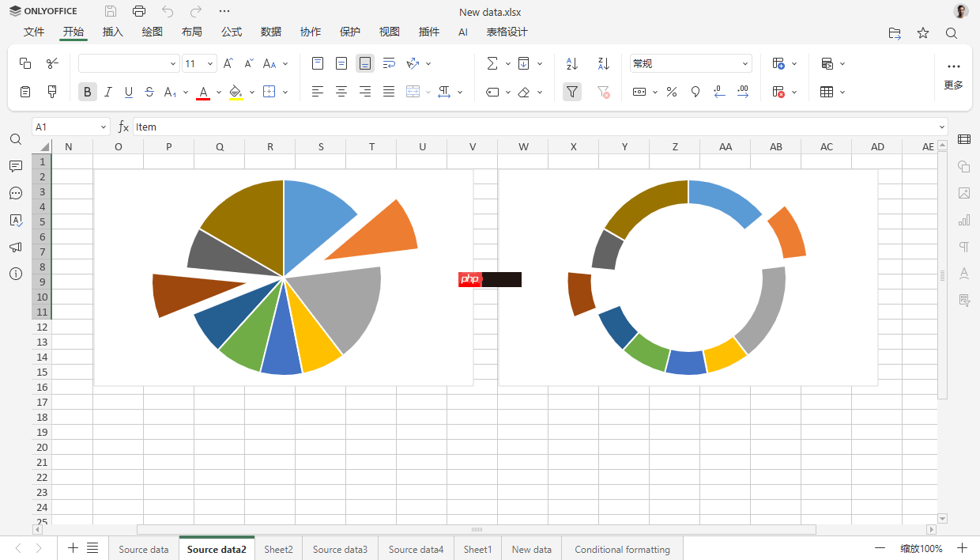Open the chart settings panel in right sidebar
The height and width of the screenshot is (560, 980).
963,220
